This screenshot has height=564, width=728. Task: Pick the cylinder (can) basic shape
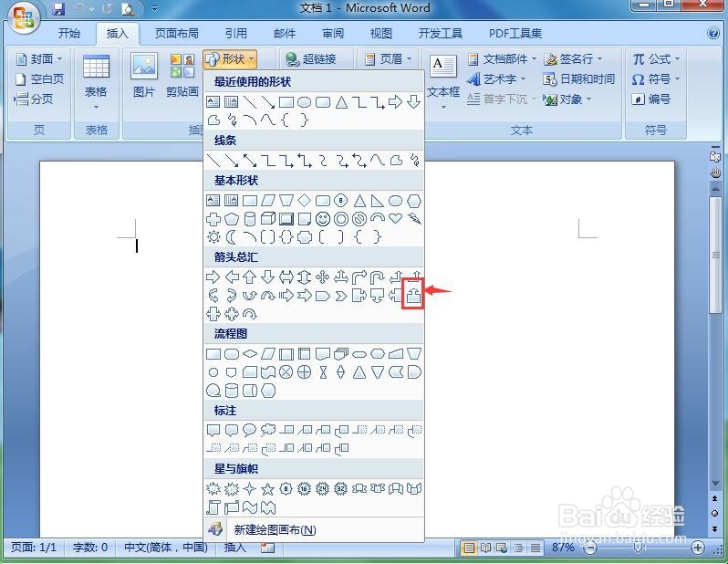(250, 219)
